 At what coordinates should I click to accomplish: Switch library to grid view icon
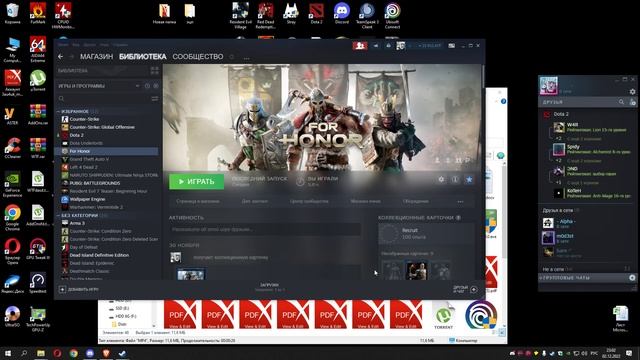155,71
